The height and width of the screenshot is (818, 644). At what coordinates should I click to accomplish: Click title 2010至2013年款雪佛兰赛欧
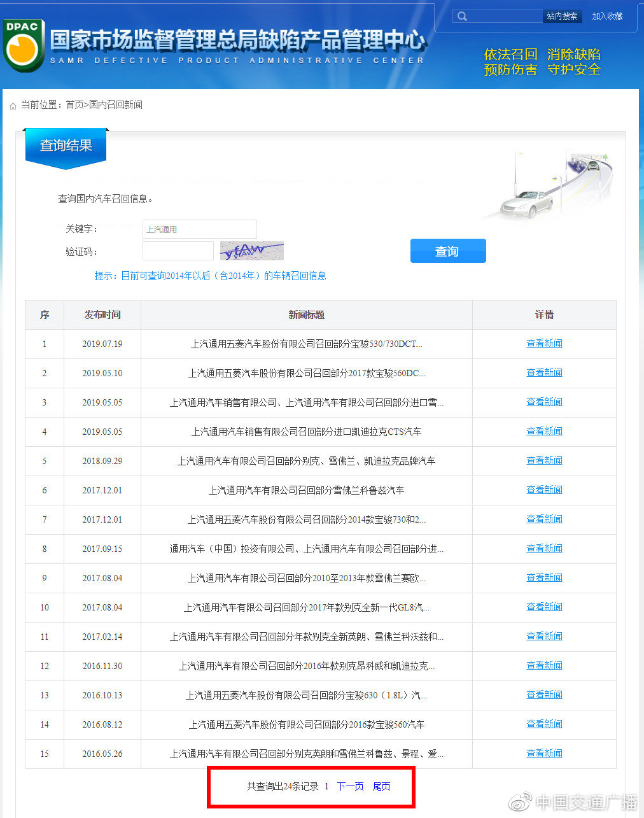[x=306, y=578]
